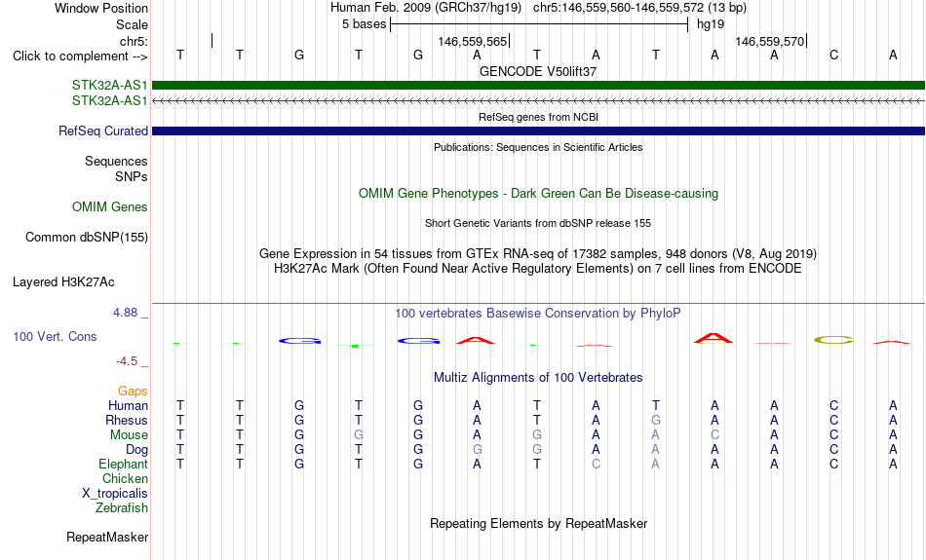
Task: Select the Human species label
Action: pyautogui.click(x=128, y=405)
